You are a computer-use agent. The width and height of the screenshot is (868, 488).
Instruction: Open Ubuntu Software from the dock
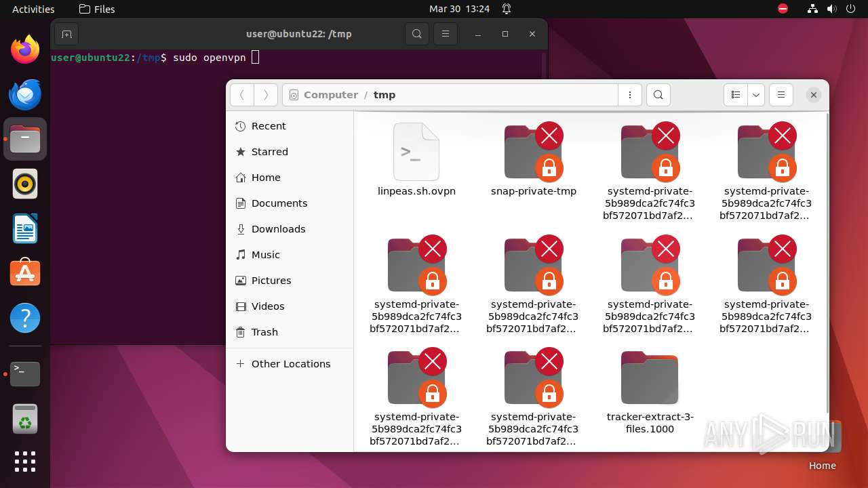25,273
